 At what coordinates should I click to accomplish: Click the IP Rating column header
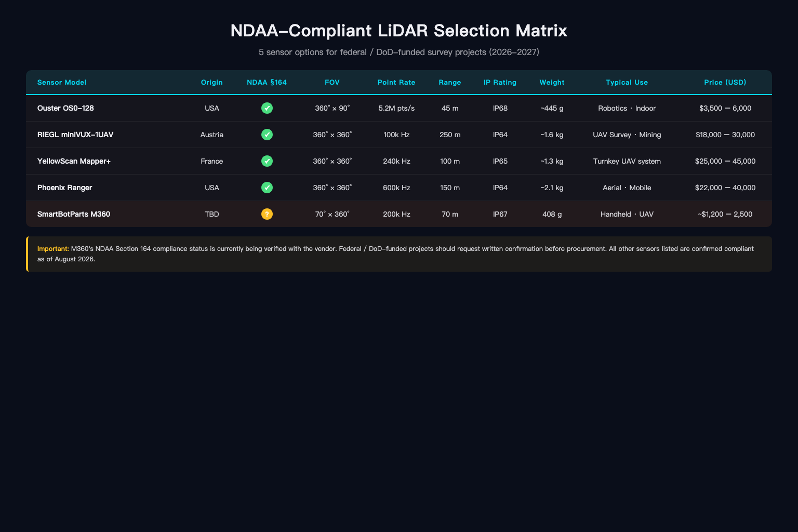pyautogui.click(x=500, y=82)
